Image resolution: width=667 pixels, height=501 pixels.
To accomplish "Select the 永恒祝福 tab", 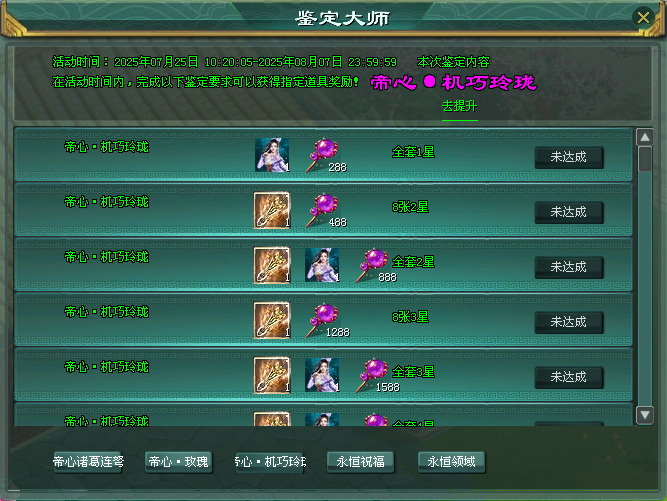I will 360,462.
